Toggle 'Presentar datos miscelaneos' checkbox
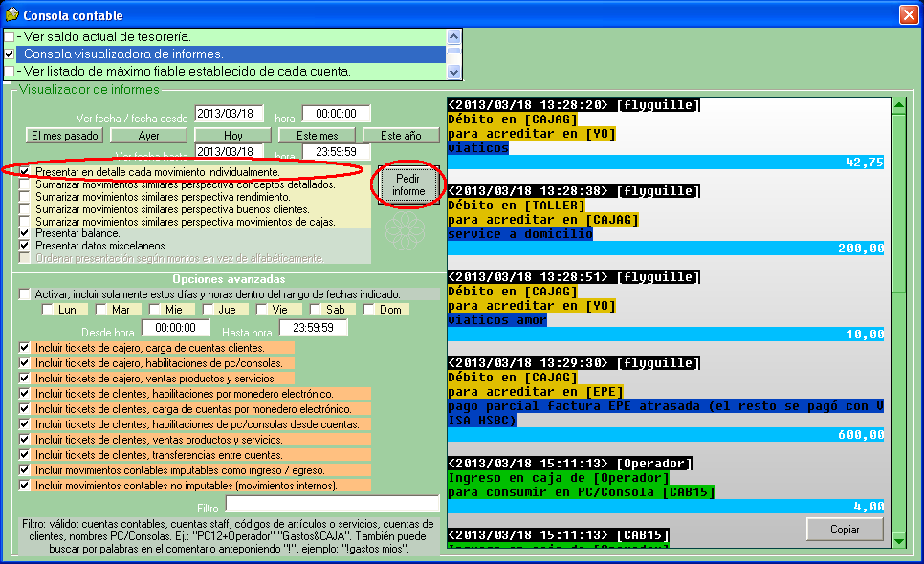The height and width of the screenshot is (564, 924). pos(24,246)
